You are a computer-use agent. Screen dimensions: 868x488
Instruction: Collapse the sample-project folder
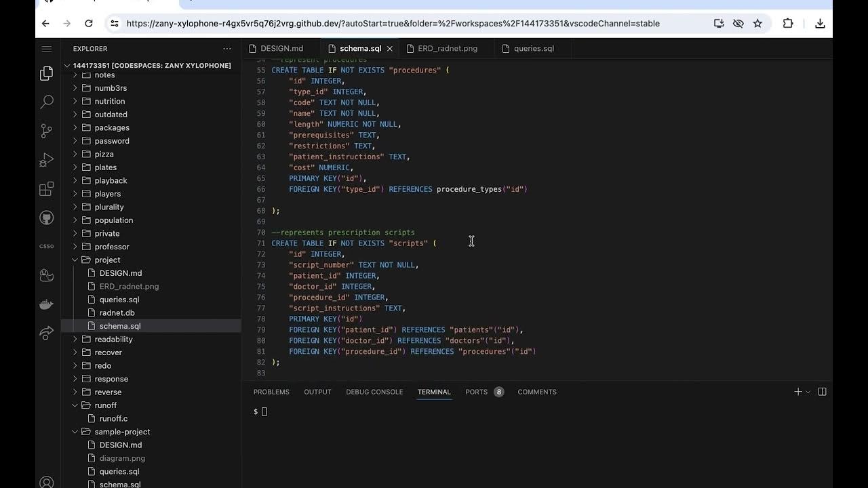tap(152, 432)
